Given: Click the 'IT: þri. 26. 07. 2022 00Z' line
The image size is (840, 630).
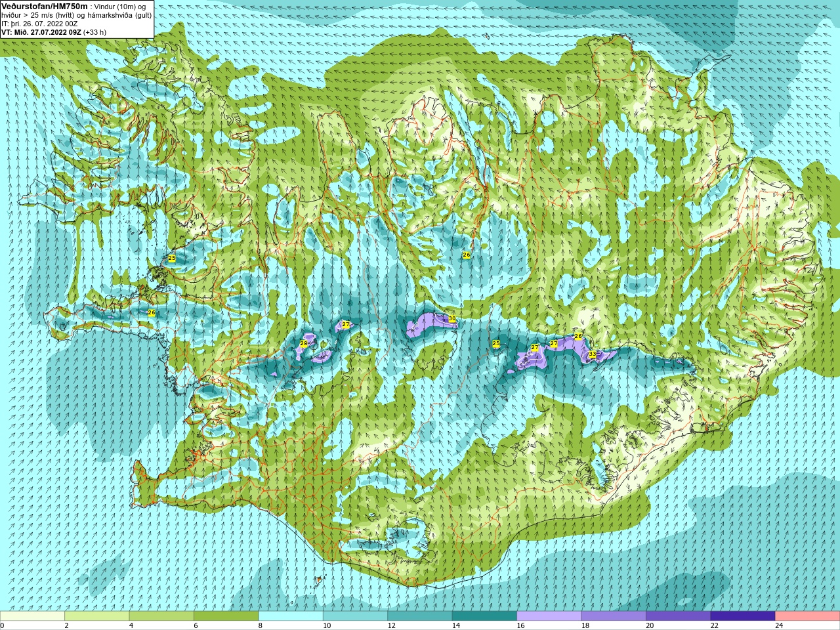Looking at the screenshot, I should [x=39, y=24].
